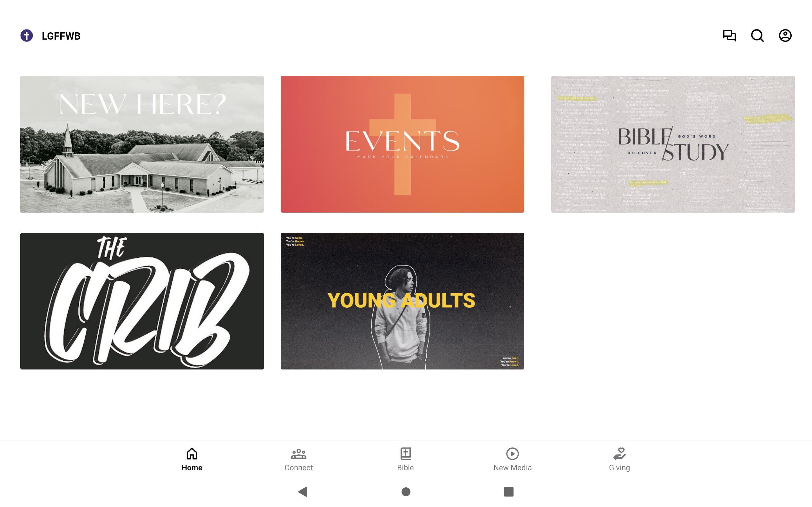Tap the purple cross church logo

coord(27,35)
